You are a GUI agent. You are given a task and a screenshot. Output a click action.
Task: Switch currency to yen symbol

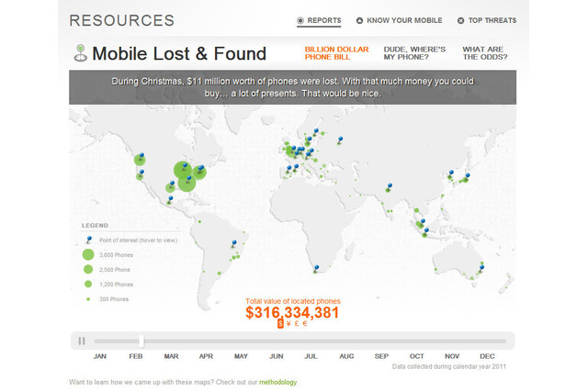pyautogui.click(x=289, y=324)
